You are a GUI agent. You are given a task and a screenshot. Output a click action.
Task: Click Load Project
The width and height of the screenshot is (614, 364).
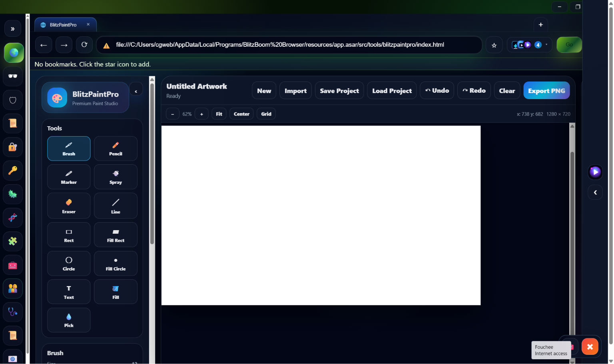pyautogui.click(x=392, y=91)
